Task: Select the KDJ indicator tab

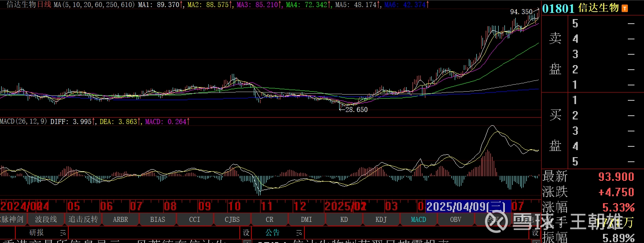Action: coord(381,219)
